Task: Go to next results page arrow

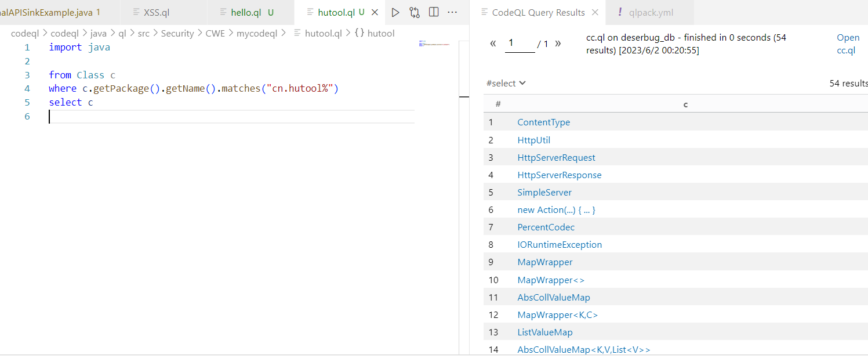Action: (558, 44)
